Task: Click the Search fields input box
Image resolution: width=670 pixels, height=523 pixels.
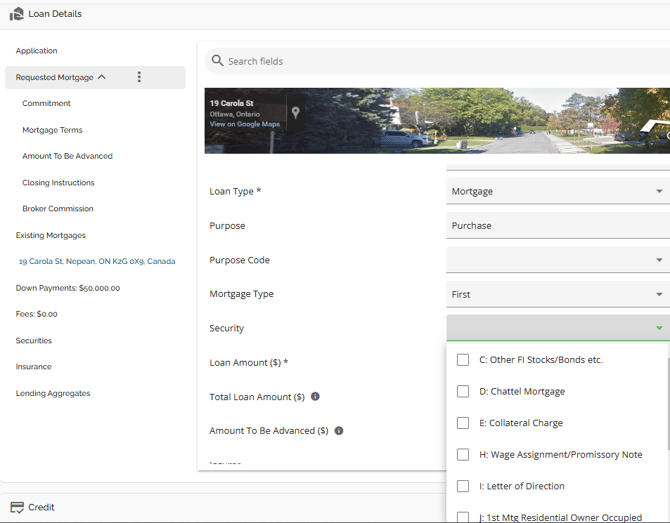Action: pos(440,61)
